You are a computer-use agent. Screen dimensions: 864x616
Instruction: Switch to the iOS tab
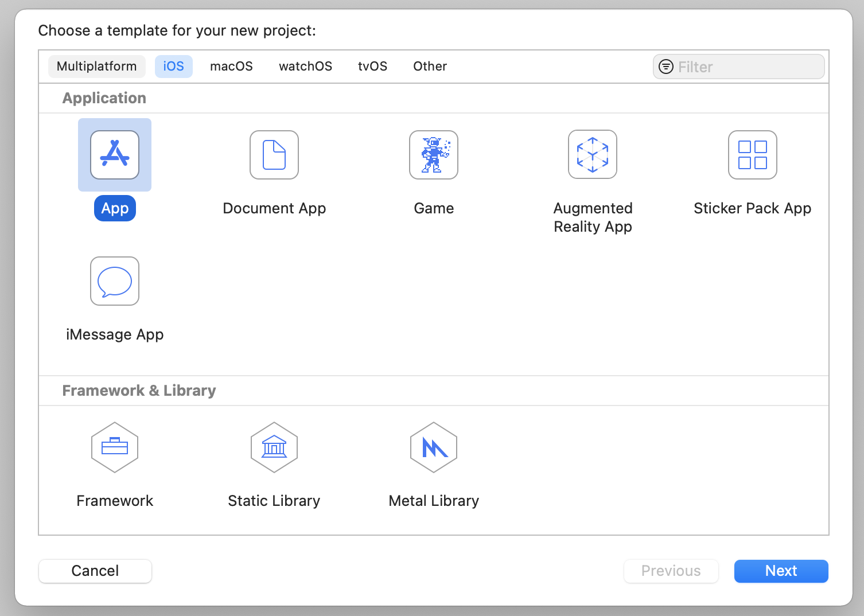(x=173, y=67)
